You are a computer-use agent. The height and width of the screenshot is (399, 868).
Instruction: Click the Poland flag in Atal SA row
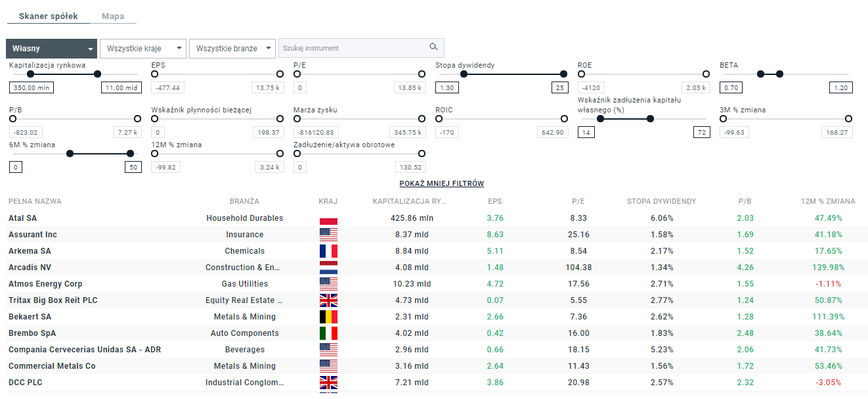coord(328,218)
